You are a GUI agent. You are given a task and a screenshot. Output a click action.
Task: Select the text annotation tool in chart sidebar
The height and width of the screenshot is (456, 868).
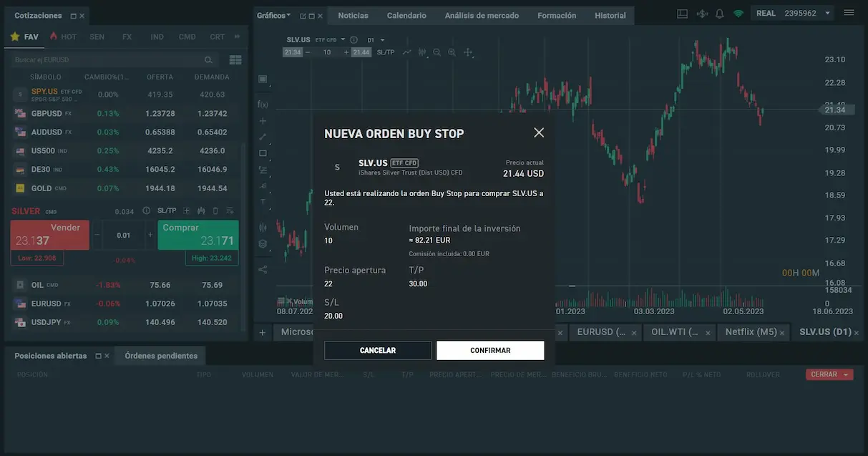pos(263,200)
